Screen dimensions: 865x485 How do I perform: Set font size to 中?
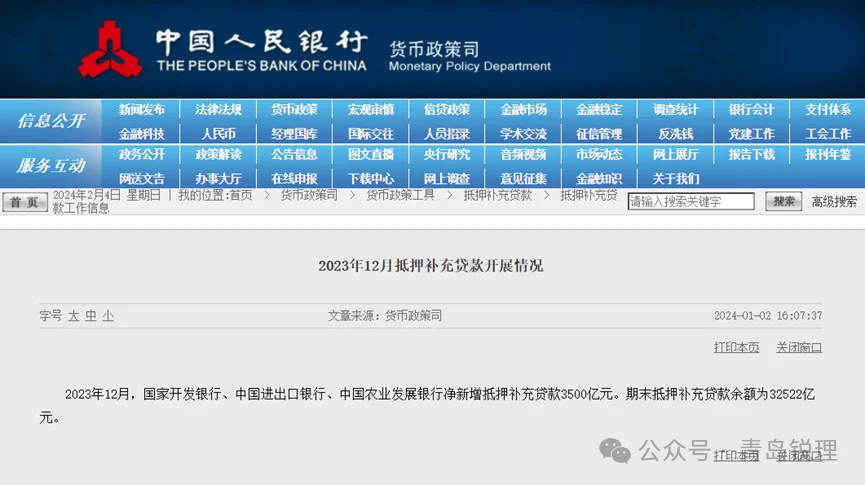(x=90, y=316)
